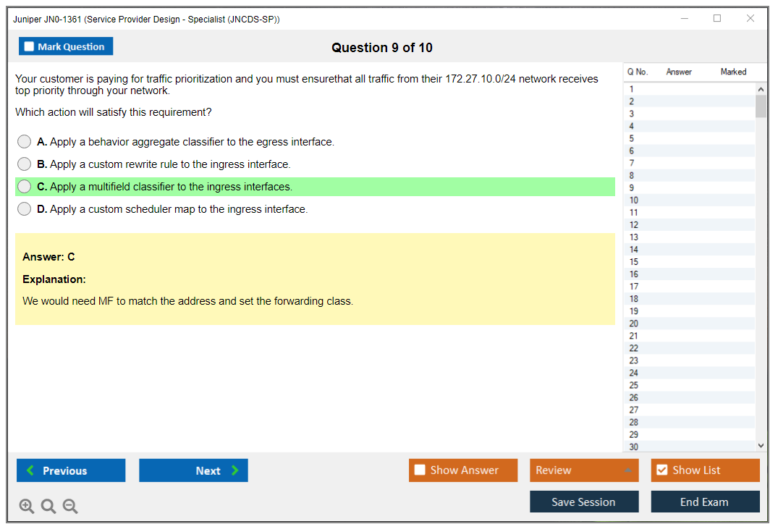Click the zoom out magnifier icon
778x532 pixels.
70,507
